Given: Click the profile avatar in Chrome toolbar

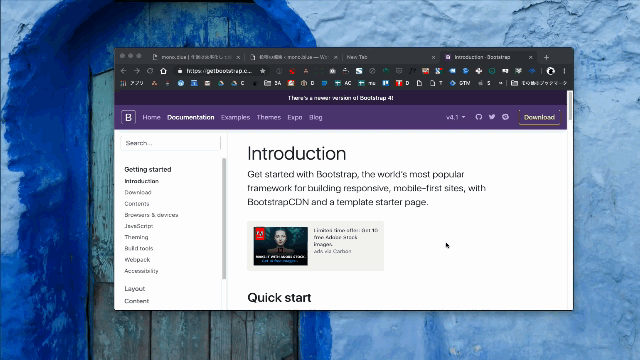Looking at the screenshot, I should coord(551,71).
